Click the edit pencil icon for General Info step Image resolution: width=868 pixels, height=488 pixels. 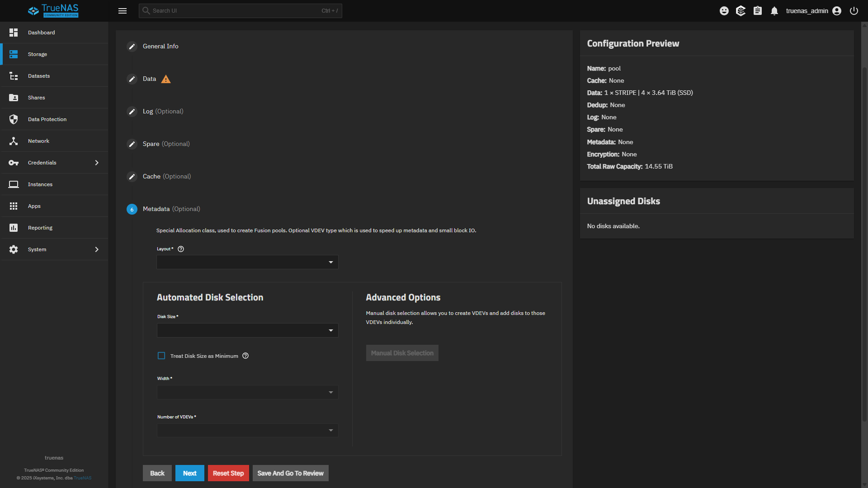tap(132, 47)
